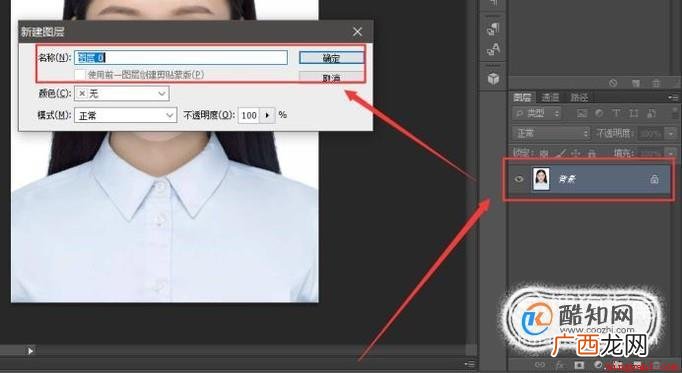
Task: Filter layers by text (T) type icon
Action: coord(616,114)
